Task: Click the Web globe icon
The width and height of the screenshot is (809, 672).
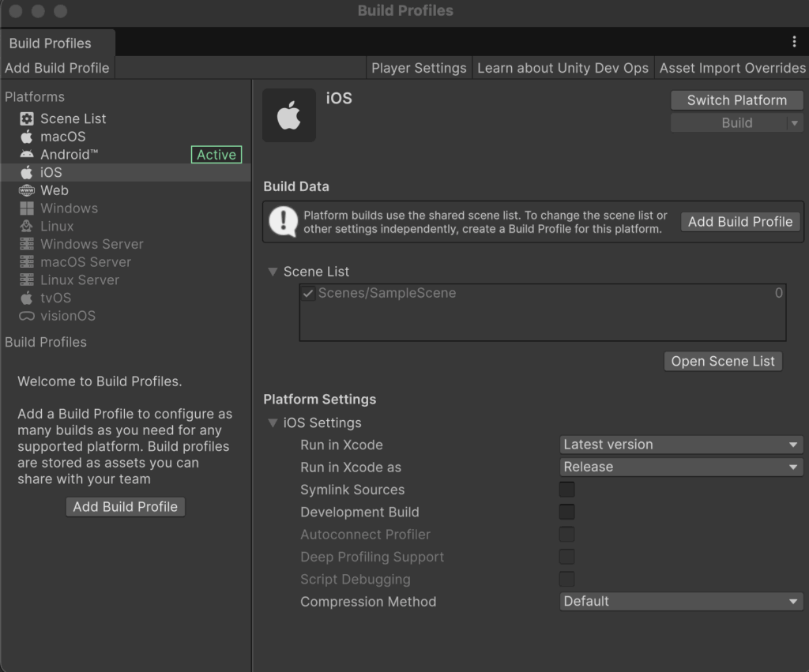Action: click(x=27, y=190)
